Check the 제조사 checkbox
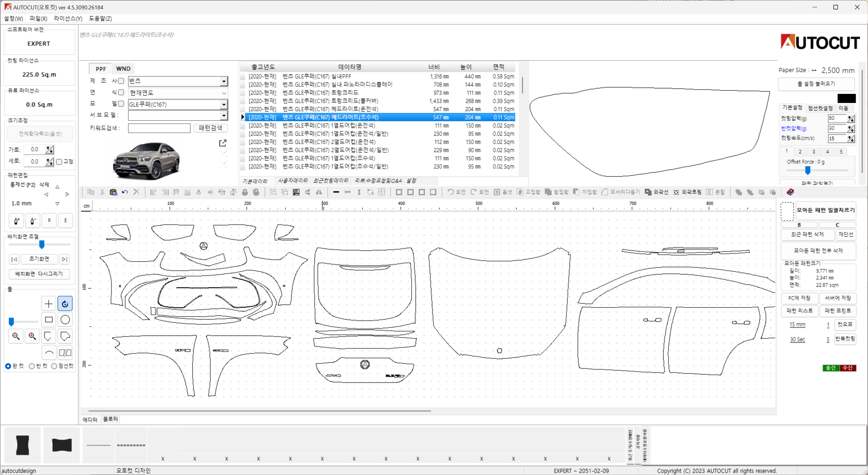 click(121, 81)
